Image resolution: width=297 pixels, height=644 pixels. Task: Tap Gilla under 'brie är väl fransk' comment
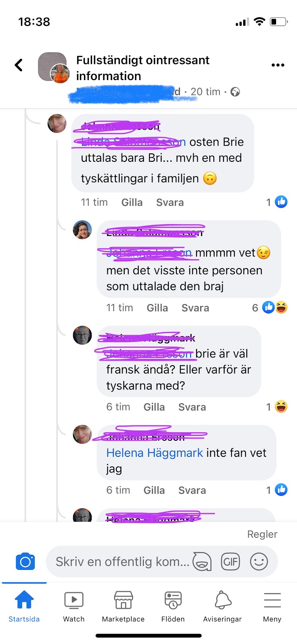coord(154,407)
